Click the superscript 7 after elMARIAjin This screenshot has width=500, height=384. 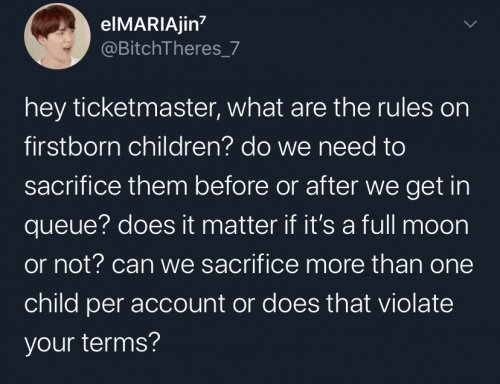(x=204, y=21)
